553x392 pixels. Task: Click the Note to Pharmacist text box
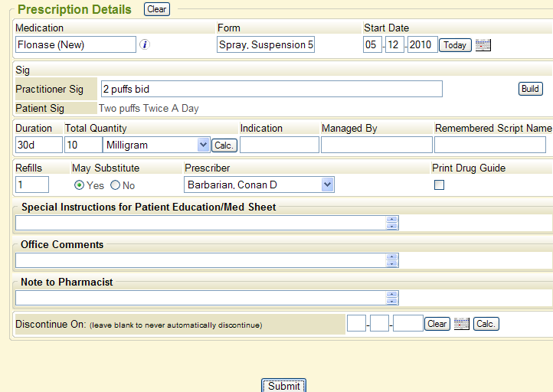[199, 298]
